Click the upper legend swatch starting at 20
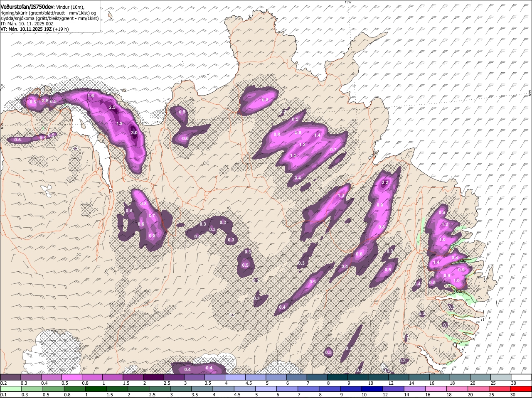 pyautogui.click(x=480, y=377)
